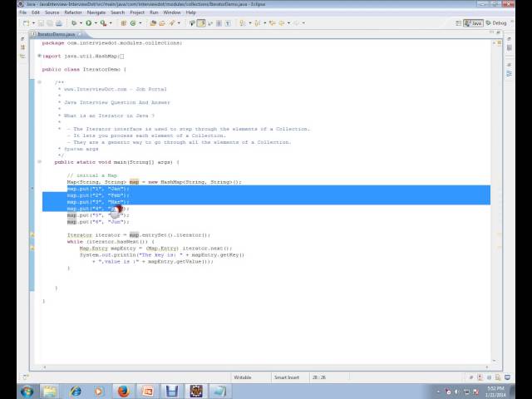Click the Last Edit Location icon

272,23
